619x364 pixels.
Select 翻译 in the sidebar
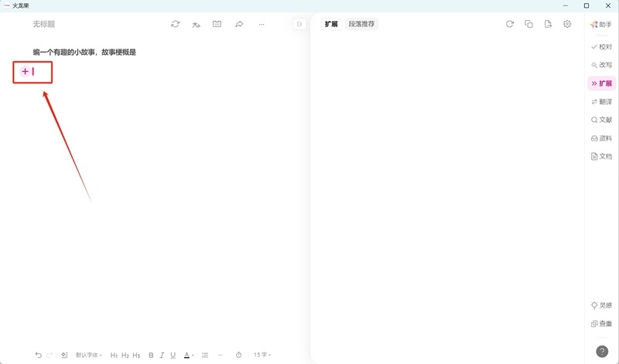(601, 102)
